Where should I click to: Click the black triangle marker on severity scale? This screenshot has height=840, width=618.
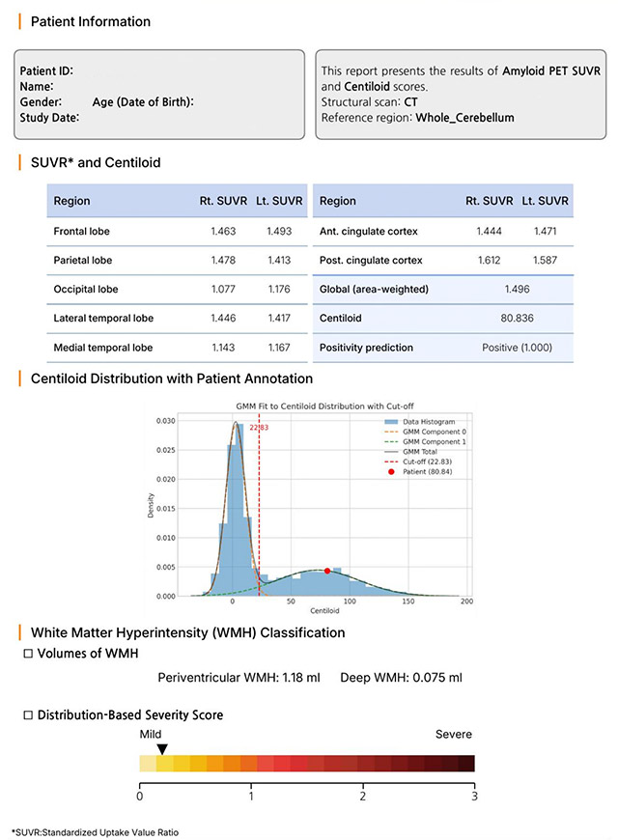coord(163,748)
